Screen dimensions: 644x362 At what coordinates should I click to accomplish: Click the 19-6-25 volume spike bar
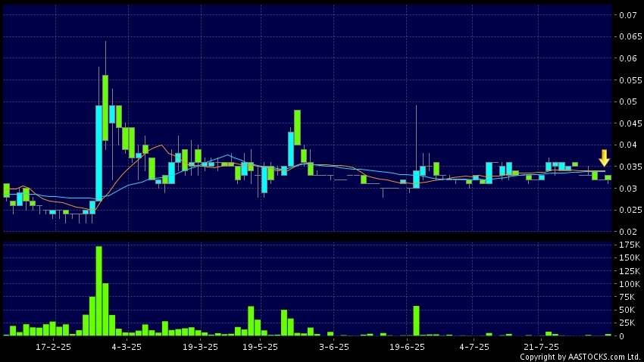417,321
